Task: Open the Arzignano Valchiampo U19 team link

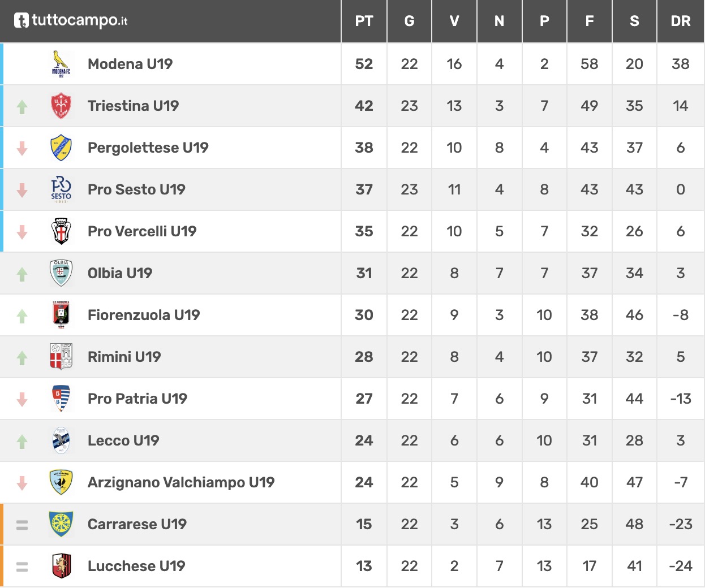Action: pyautogui.click(x=181, y=482)
